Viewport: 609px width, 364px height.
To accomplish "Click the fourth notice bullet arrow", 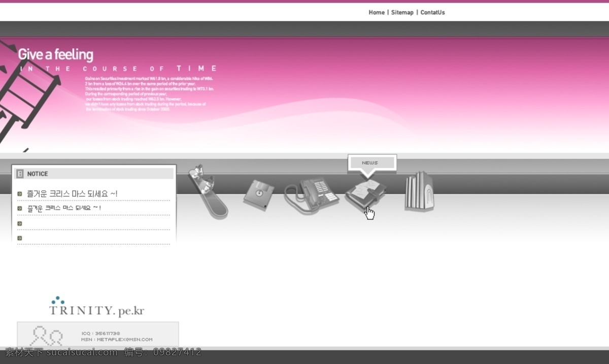I will [x=20, y=238].
